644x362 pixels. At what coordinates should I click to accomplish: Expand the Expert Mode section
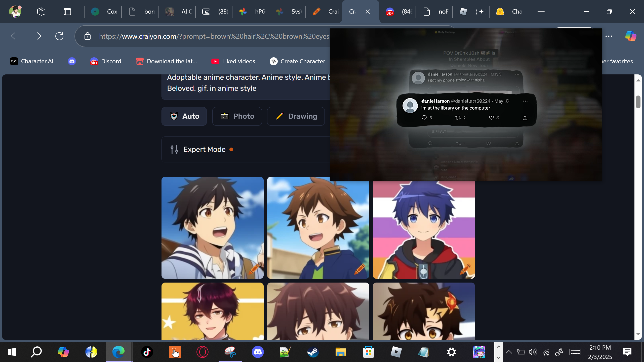(246, 149)
